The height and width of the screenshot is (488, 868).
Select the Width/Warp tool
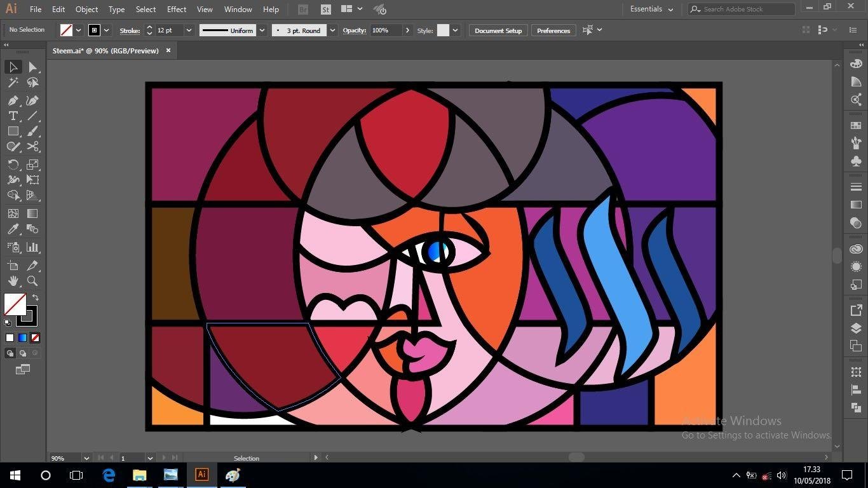(x=13, y=180)
